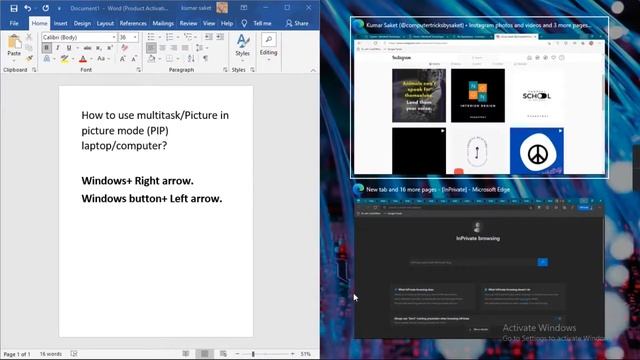The width and height of the screenshot is (640, 360).
Task: Switch to the Design tab
Action: tap(82, 23)
